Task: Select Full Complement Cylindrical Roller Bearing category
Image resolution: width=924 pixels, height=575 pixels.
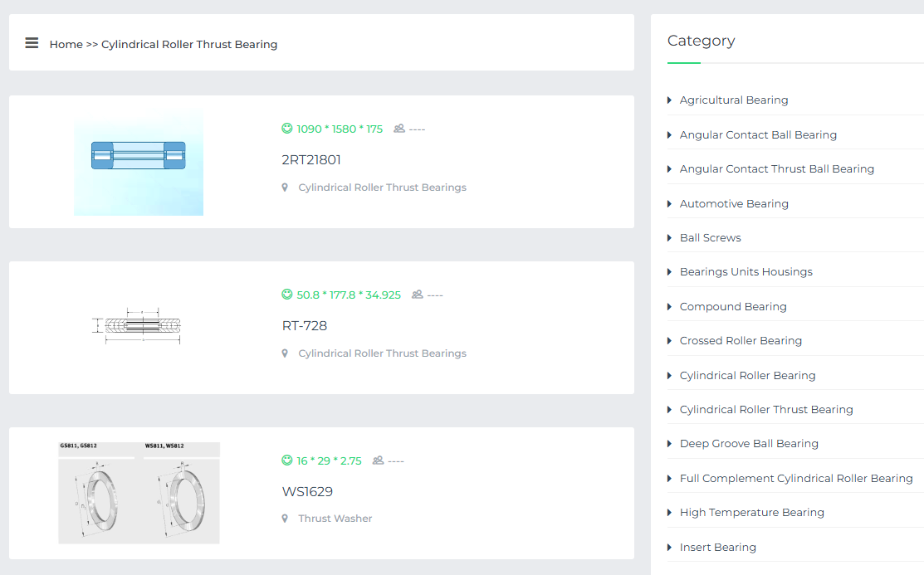Action: click(x=796, y=479)
